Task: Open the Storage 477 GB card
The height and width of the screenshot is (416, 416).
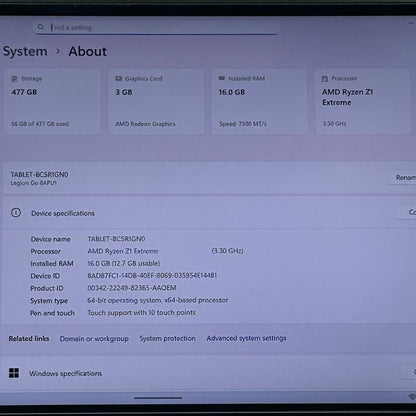Action: point(52,102)
